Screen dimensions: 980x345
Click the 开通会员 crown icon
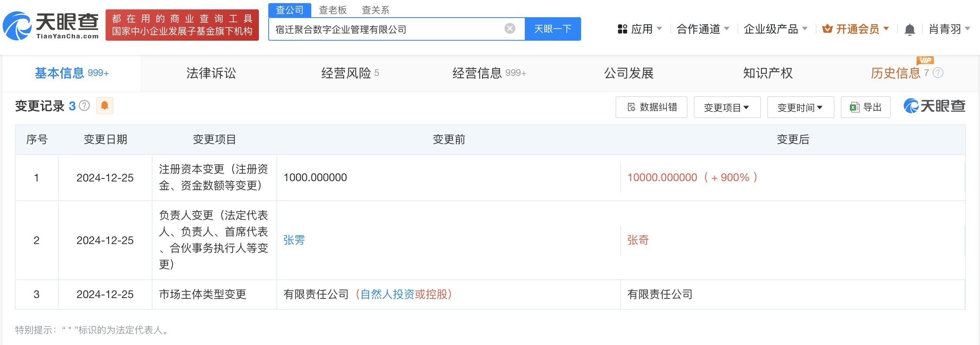827,29
